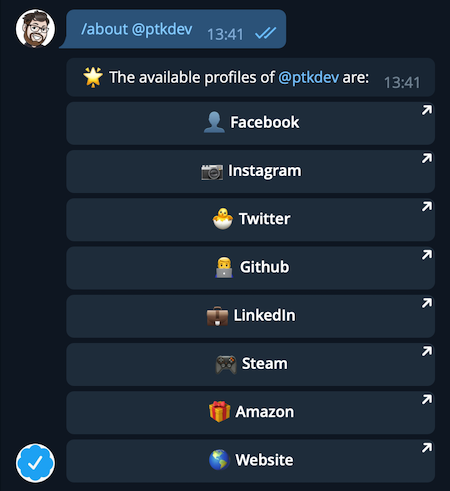
Task: Click @ptkdev mention in the sent message
Action: click(x=162, y=30)
